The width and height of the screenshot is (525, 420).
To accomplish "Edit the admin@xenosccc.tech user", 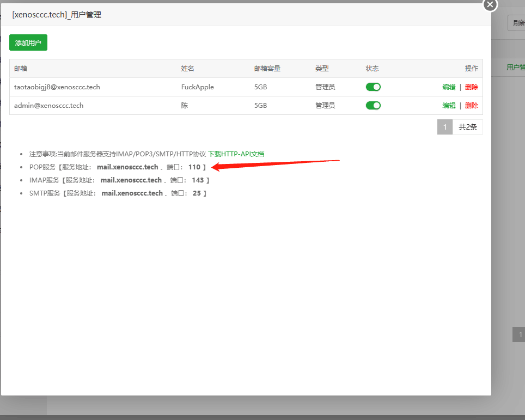I will (x=449, y=106).
